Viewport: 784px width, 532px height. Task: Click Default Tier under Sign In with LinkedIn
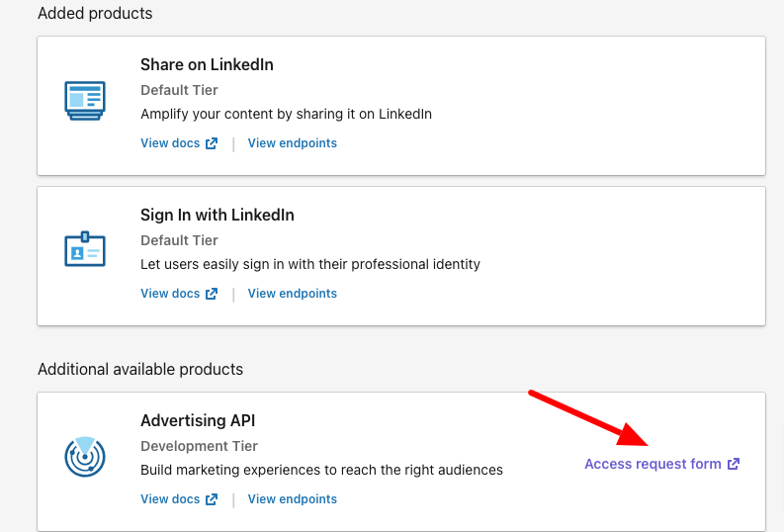point(179,240)
